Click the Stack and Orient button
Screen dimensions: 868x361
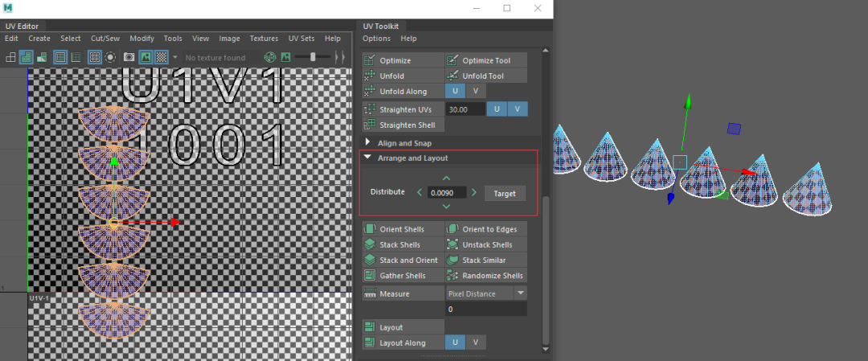tap(403, 260)
